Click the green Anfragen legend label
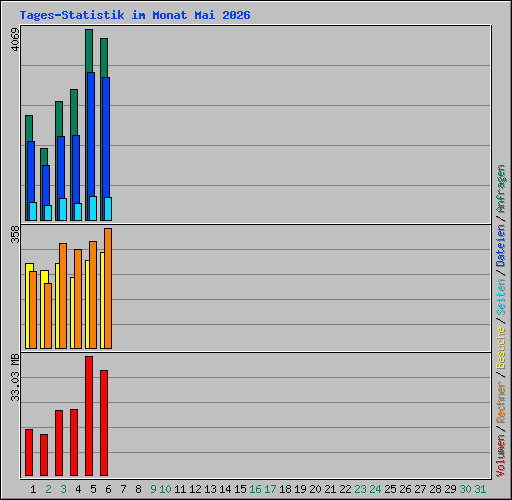 pyautogui.click(x=501, y=189)
